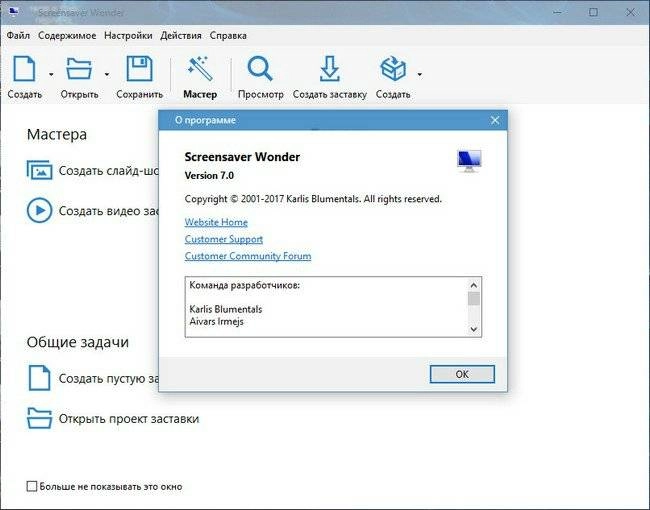This screenshot has width=650, height=510.
Task: Open the Действия menu
Action: click(x=181, y=36)
